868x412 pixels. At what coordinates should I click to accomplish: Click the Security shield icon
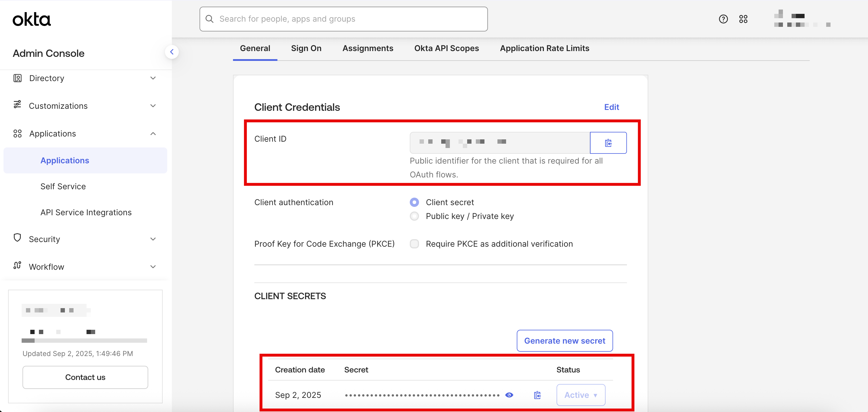coord(17,238)
